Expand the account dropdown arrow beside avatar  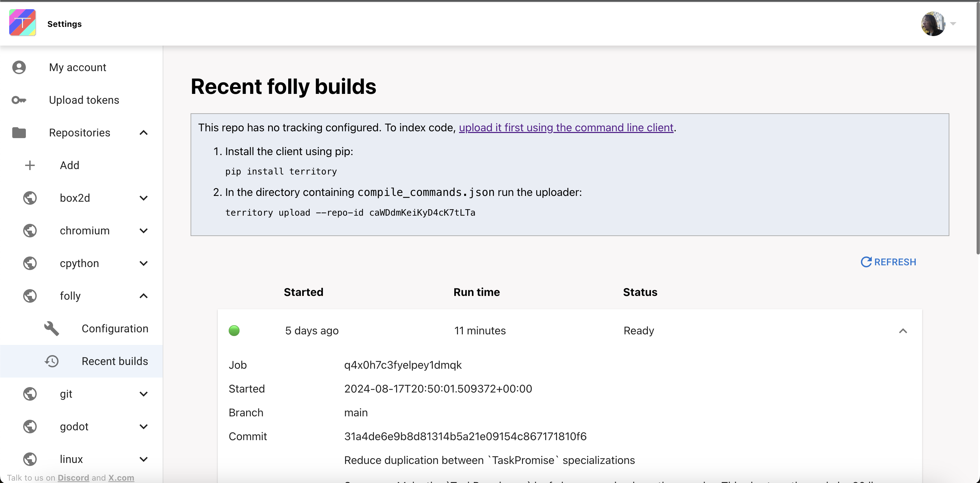[953, 23]
